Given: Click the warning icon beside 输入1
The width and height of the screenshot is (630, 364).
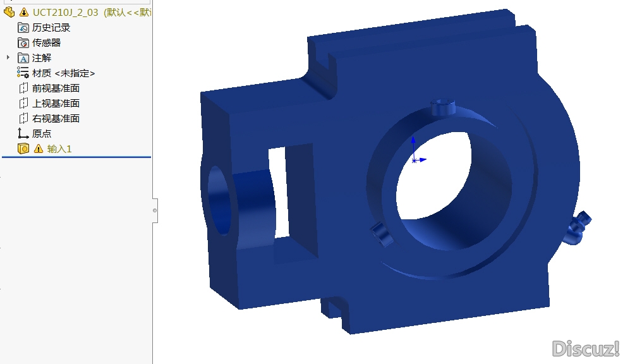Looking at the screenshot, I should [39, 149].
